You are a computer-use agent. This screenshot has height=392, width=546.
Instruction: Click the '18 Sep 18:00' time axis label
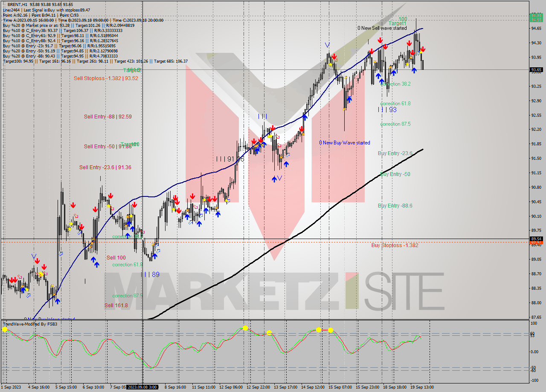pyautogui.click(x=395, y=387)
